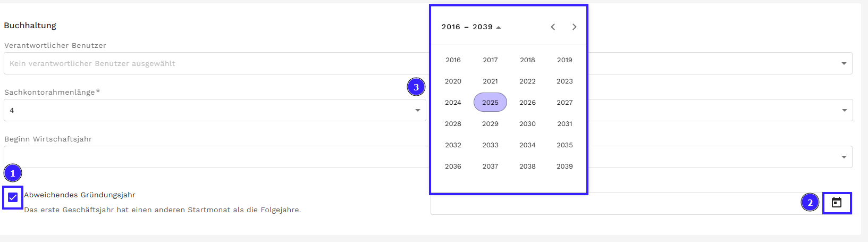Choose year 2024 in the picker
This screenshot has width=868, height=242.
pos(453,103)
